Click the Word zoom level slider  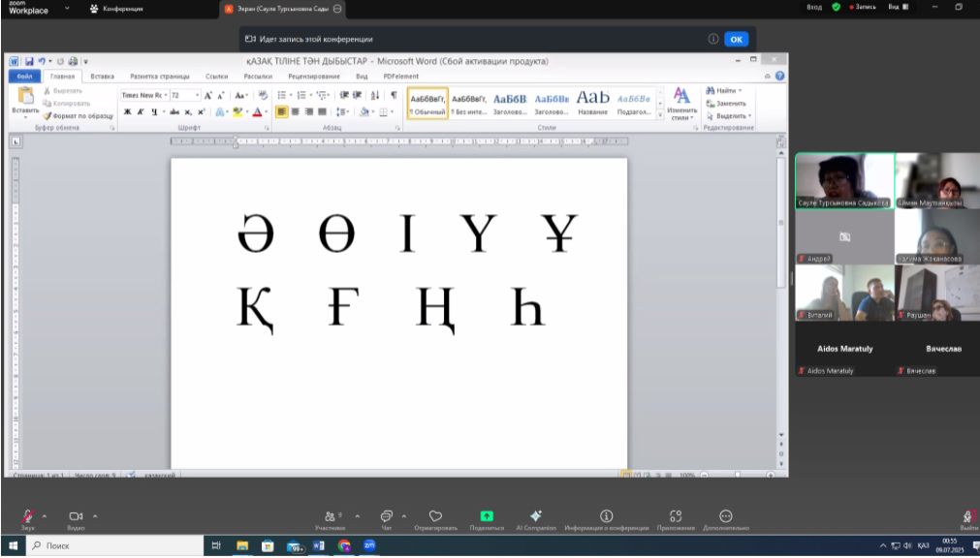point(738,475)
